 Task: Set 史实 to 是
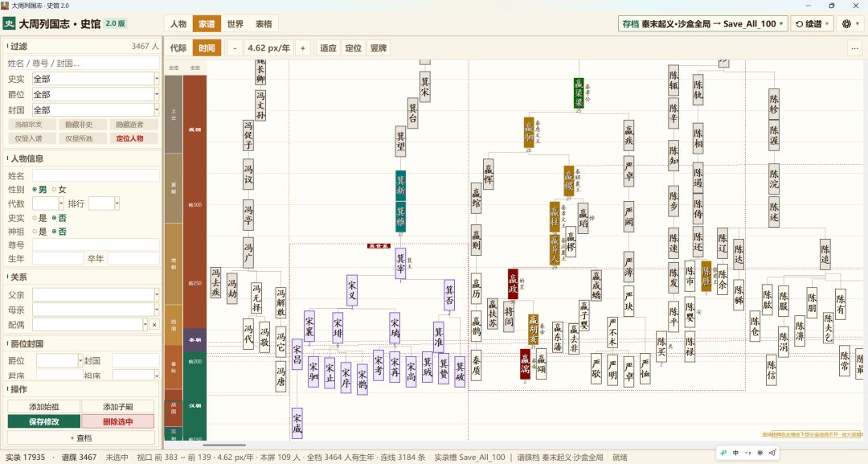tap(39, 218)
